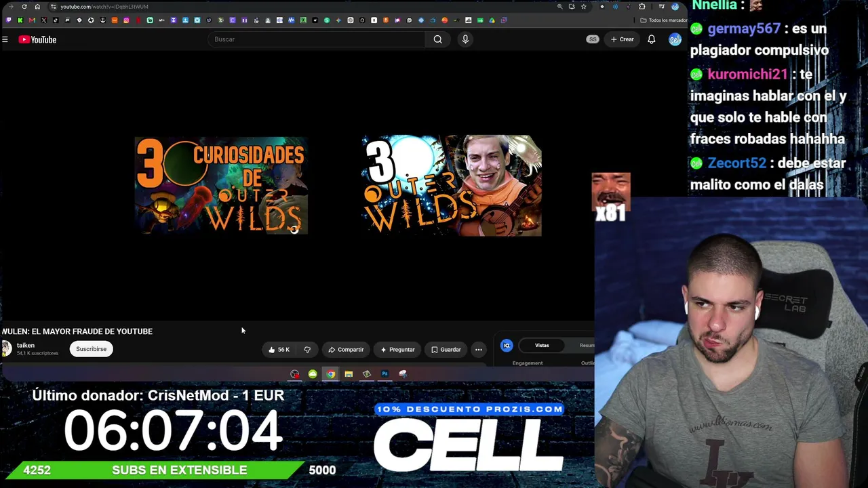Go to the YouTube home logo
This screenshot has height=488, width=868.
point(37,39)
